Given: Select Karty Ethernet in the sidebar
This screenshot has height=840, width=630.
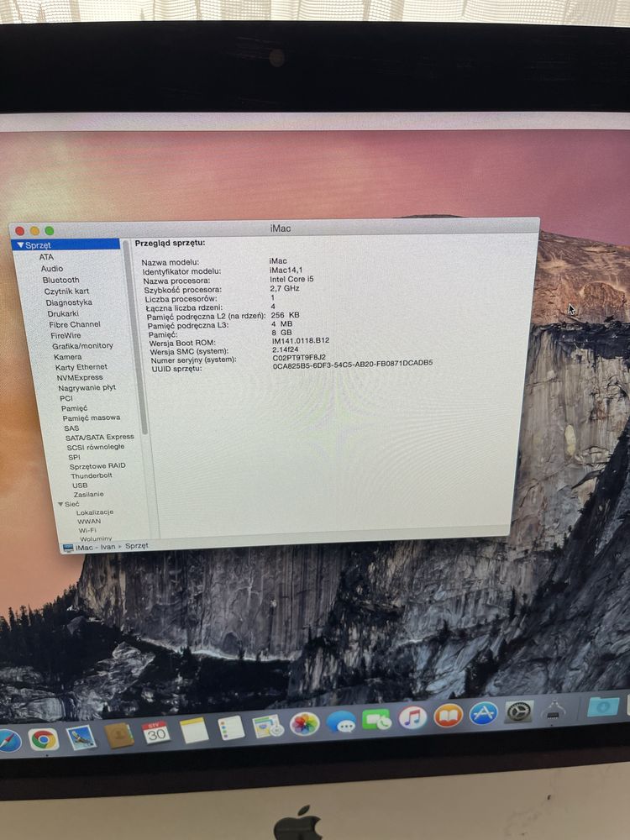Looking at the screenshot, I should 81,367.
